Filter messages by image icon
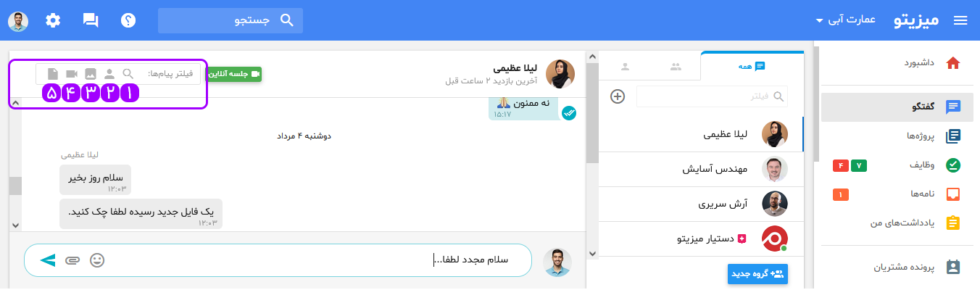980x290 pixels. tap(91, 74)
